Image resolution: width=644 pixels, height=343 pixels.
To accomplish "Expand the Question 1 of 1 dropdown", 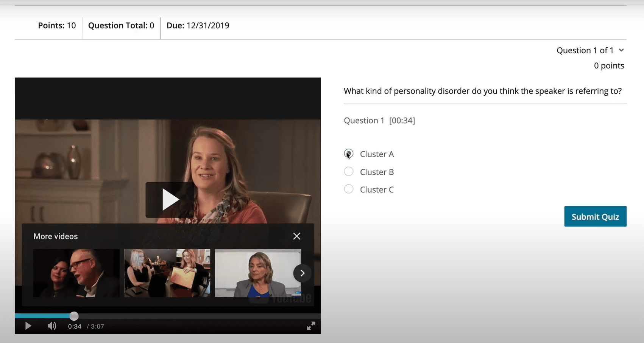I will (621, 50).
